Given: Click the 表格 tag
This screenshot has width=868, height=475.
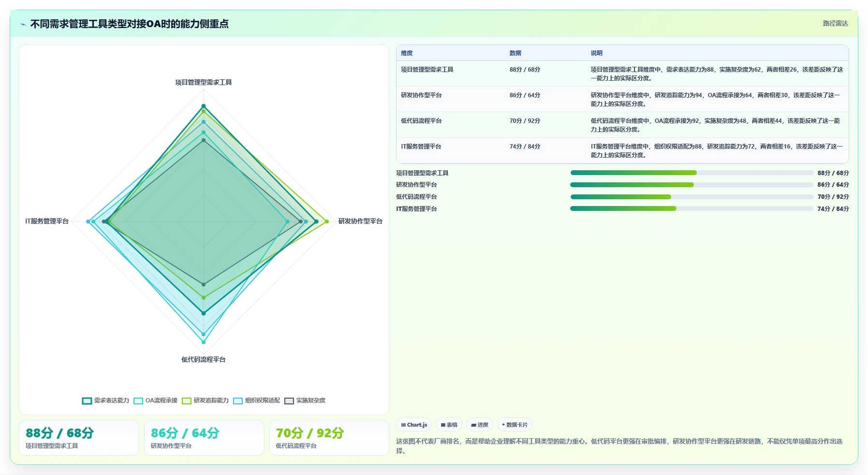Looking at the screenshot, I should [x=449, y=425].
